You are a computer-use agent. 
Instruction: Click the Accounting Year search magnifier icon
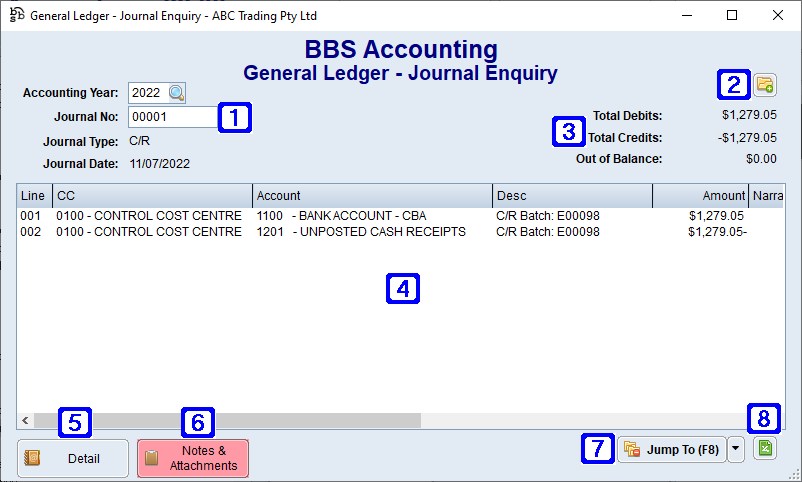176,93
